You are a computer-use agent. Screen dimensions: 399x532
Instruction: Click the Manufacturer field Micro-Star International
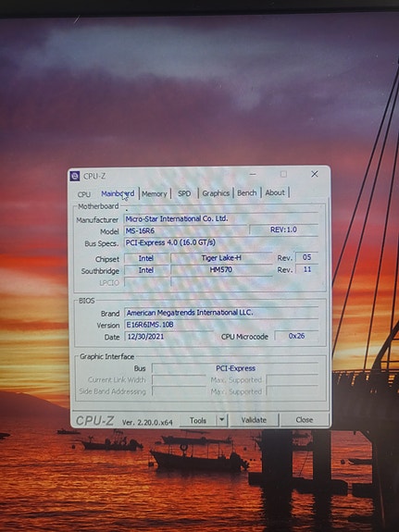pyautogui.click(x=221, y=218)
